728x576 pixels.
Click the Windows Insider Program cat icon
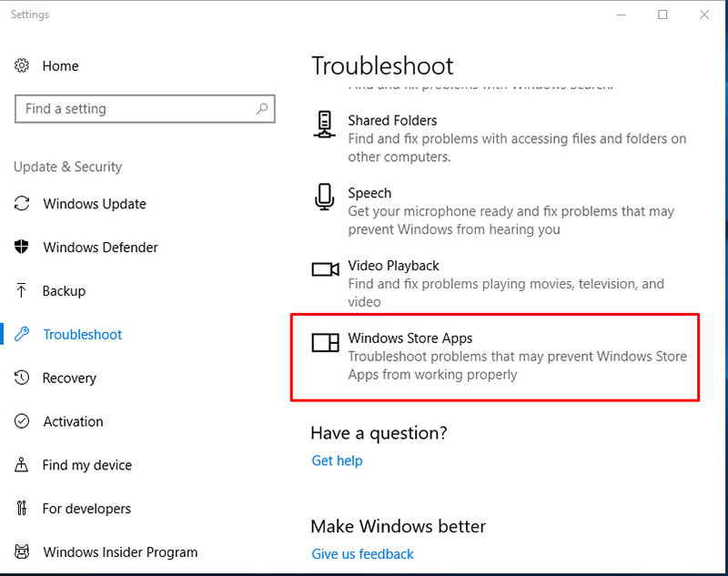[22, 551]
